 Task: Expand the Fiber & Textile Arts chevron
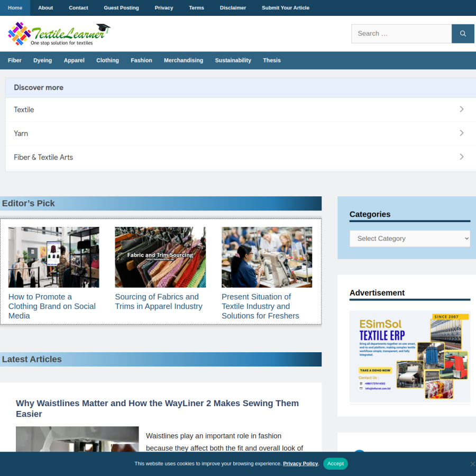coord(461,157)
